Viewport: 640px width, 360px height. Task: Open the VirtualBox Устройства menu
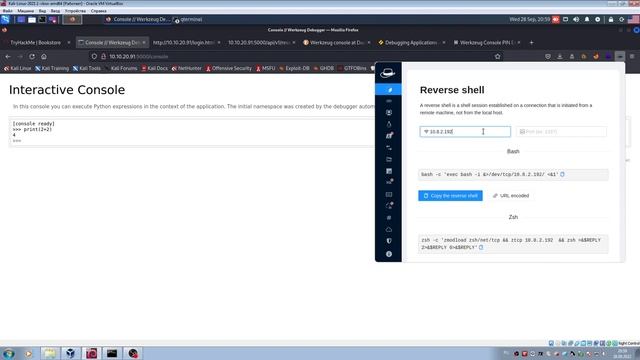(75, 11)
